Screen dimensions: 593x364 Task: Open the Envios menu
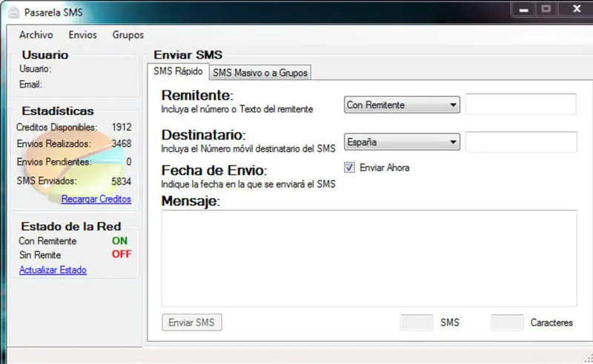click(82, 35)
